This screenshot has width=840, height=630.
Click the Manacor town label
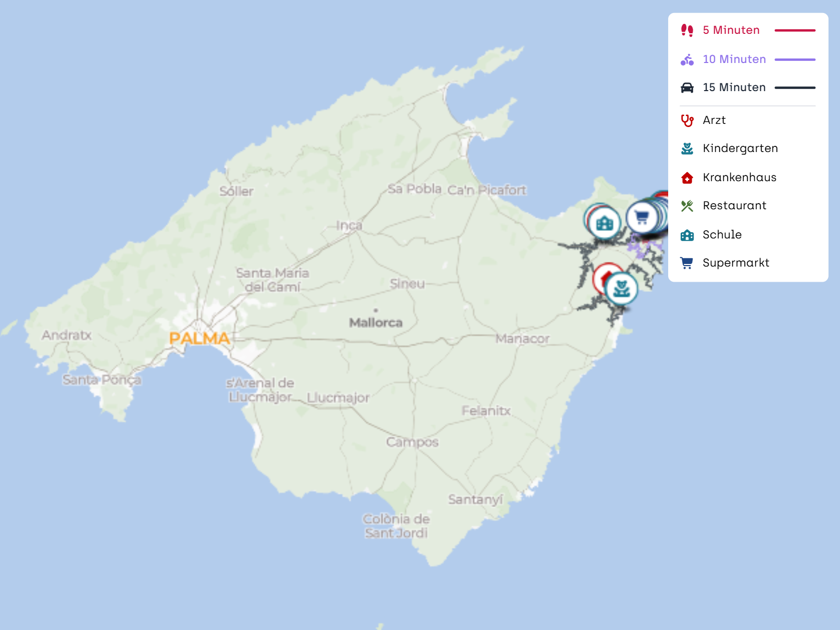coord(522,339)
